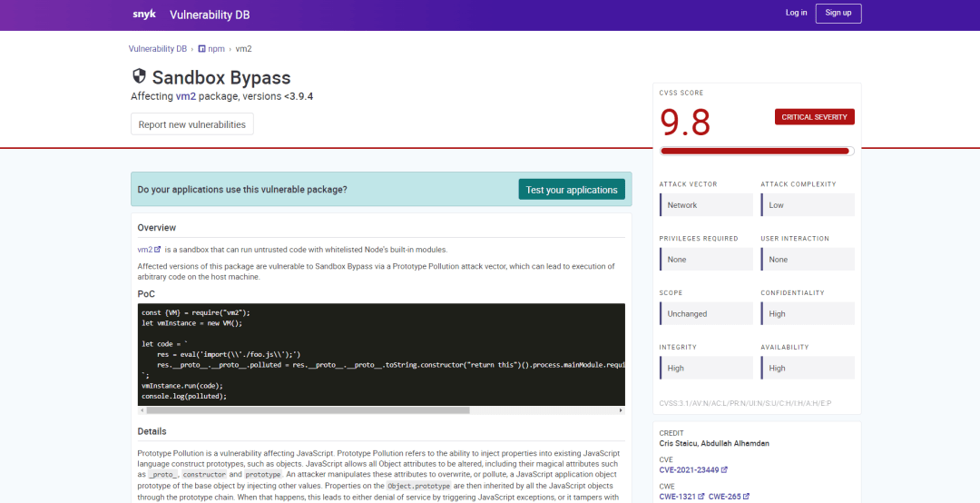Viewport: 980px width, 503px height.
Task: Click the npm package icon in breadcrumb
Action: 201,48
